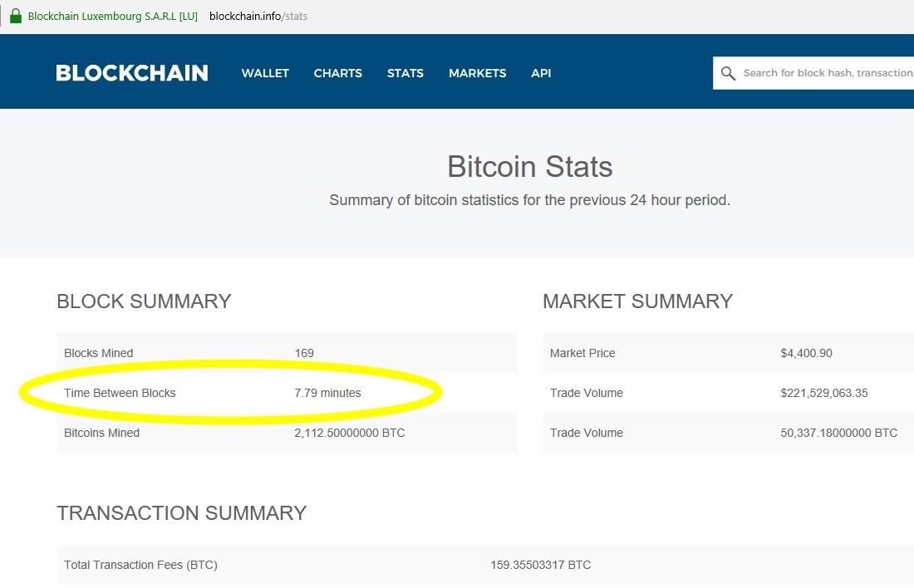Open the STATS menu item
914x588 pixels.
[x=405, y=73]
